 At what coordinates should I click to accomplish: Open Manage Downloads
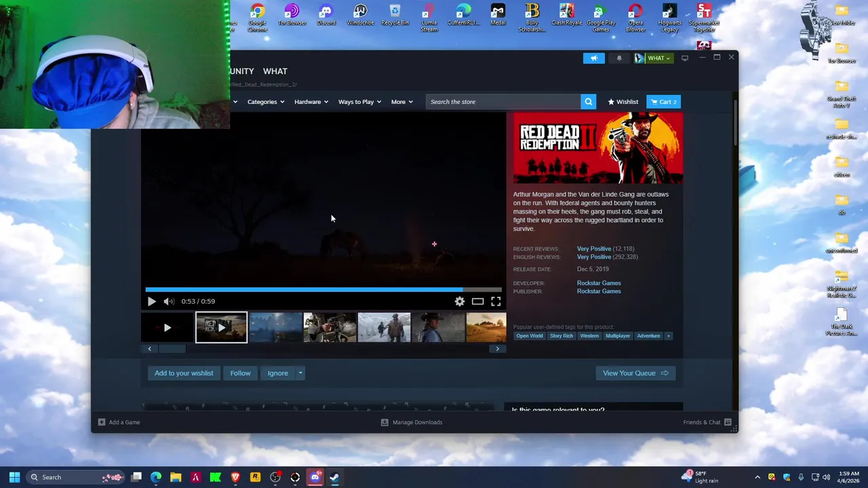[412, 422]
